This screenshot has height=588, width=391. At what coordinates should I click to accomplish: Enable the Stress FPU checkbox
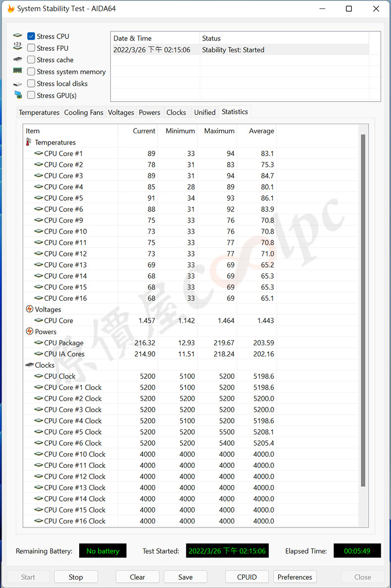pyautogui.click(x=31, y=48)
